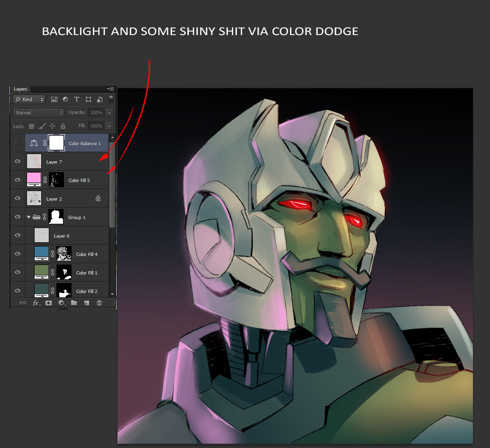
Task: Click pink Color Fill 5 swatch thumbnail
Action: click(34, 180)
